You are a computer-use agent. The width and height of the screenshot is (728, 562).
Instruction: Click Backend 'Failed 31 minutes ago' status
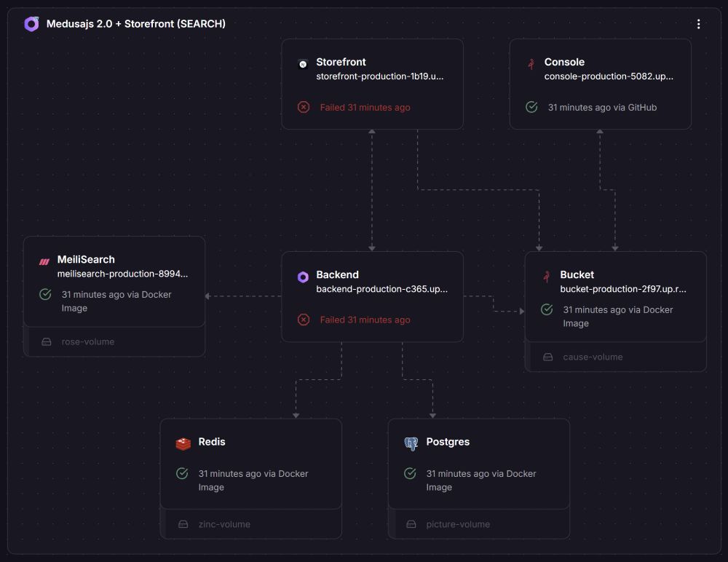pyautogui.click(x=365, y=320)
